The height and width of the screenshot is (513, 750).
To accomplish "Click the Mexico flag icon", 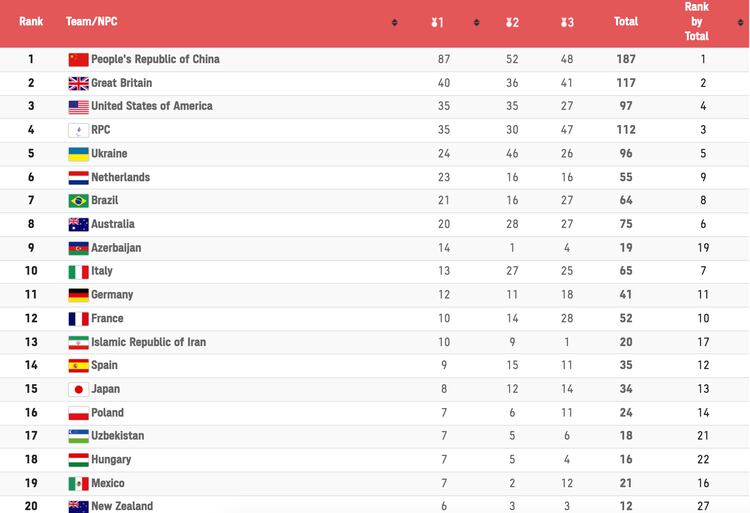I will [78, 484].
